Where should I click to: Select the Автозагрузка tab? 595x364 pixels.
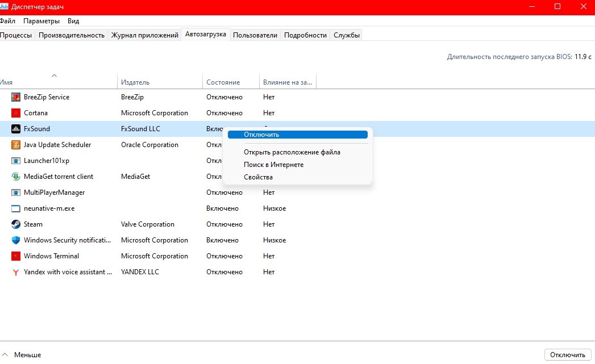point(206,34)
